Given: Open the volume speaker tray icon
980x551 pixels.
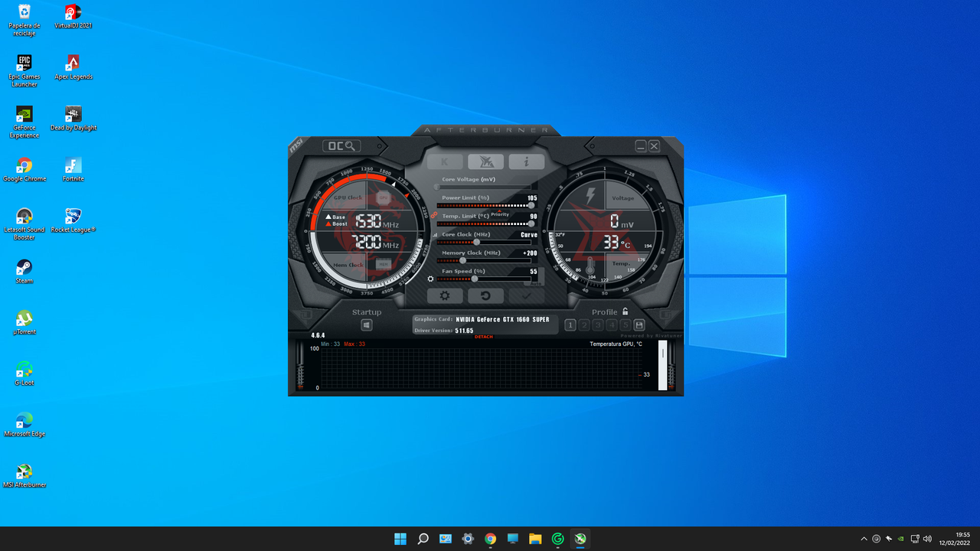Looking at the screenshot, I should pyautogui.click(x=927, y=539).
